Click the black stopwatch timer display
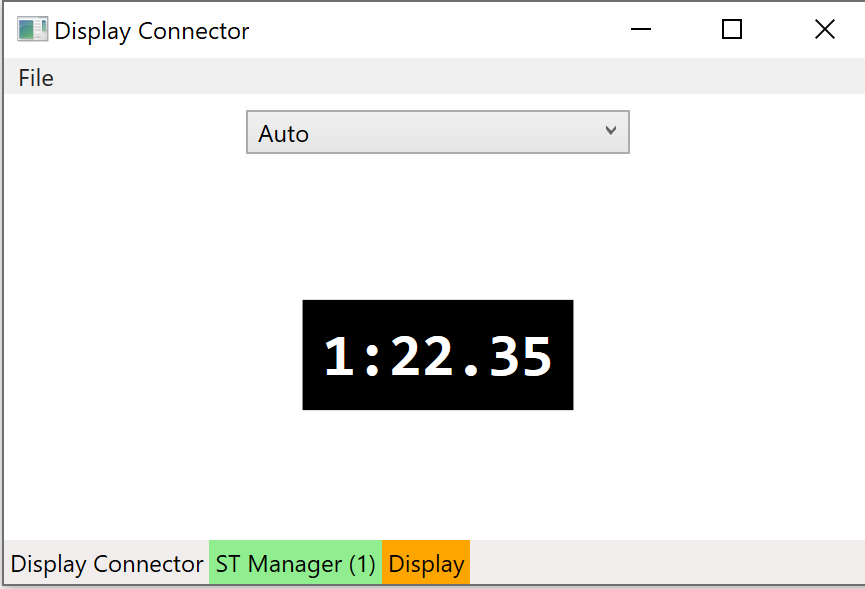 437,354
